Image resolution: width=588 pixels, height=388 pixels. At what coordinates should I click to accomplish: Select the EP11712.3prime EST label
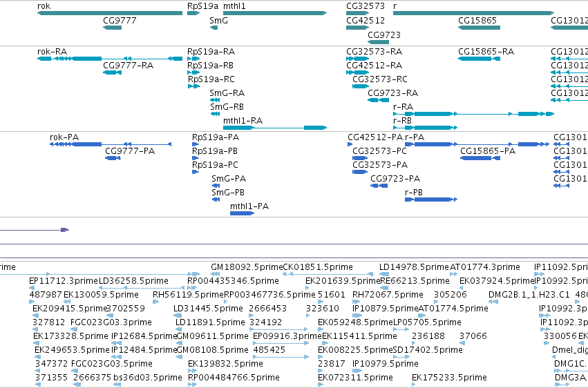click(64, 281)
